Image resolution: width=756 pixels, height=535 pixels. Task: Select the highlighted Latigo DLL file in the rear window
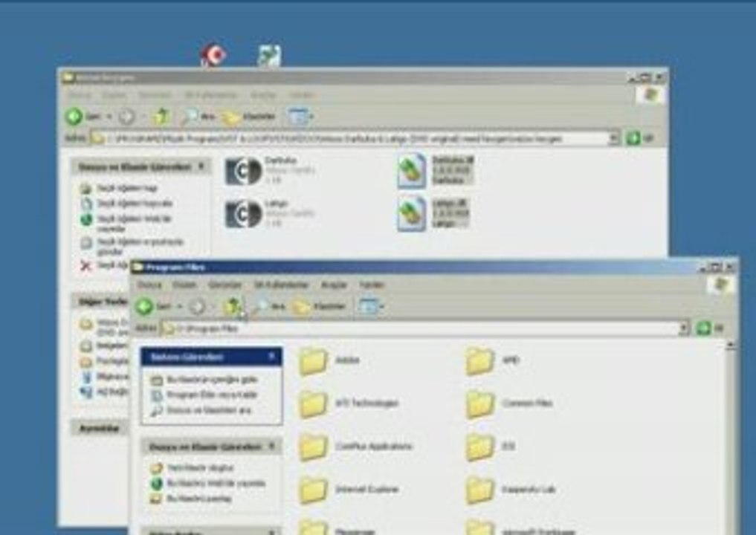coord(434,213)
